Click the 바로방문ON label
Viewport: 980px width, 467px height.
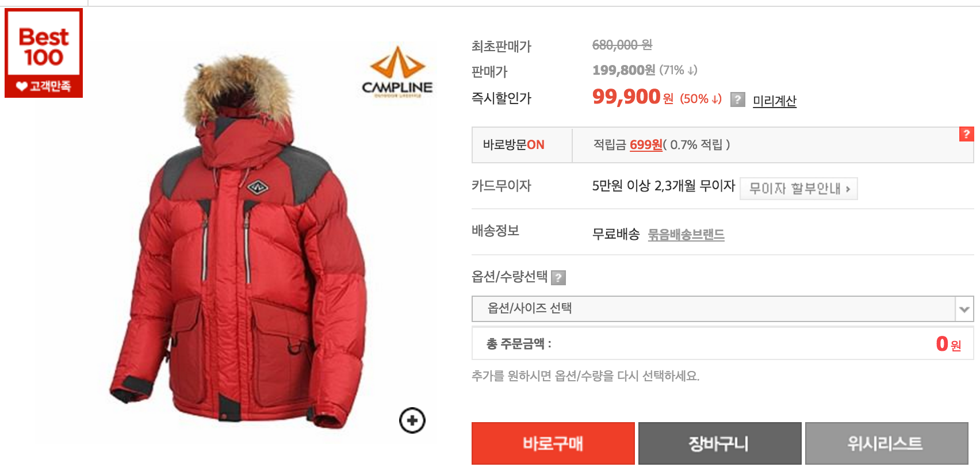click(514, 145)
